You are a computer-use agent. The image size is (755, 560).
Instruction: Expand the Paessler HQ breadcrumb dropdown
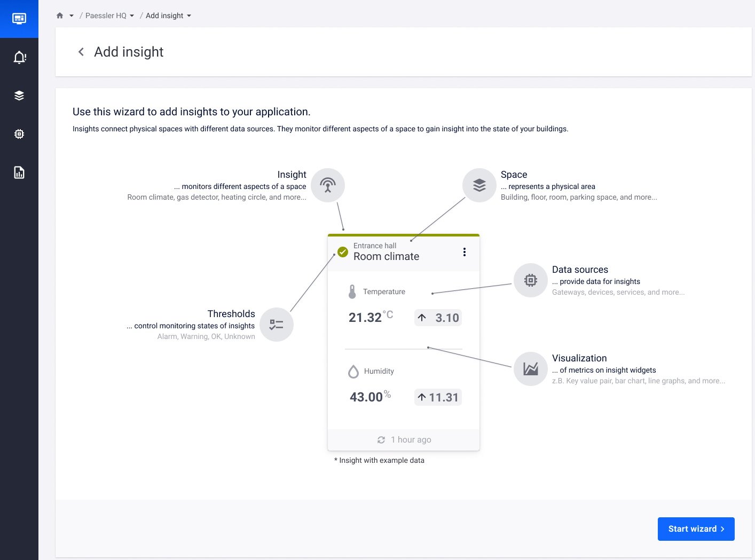click(132, 16)
